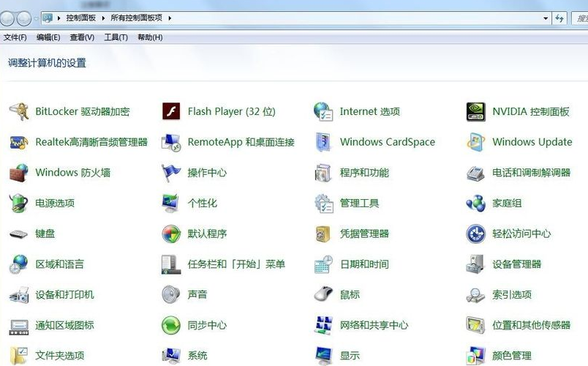Click the refresh button beside address bar
Screen dimensions: 588x366
(x=560, y=18)
